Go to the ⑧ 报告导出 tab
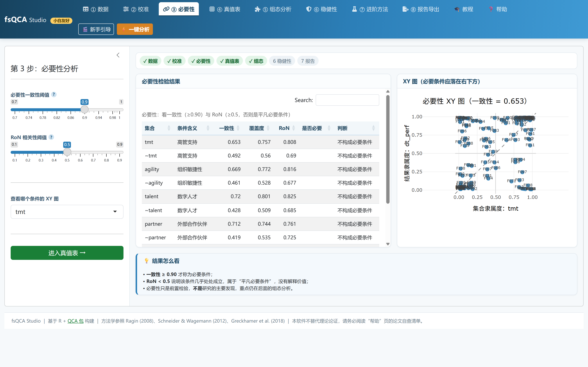This screenshot has height=367, width=588. coord(421,9)
